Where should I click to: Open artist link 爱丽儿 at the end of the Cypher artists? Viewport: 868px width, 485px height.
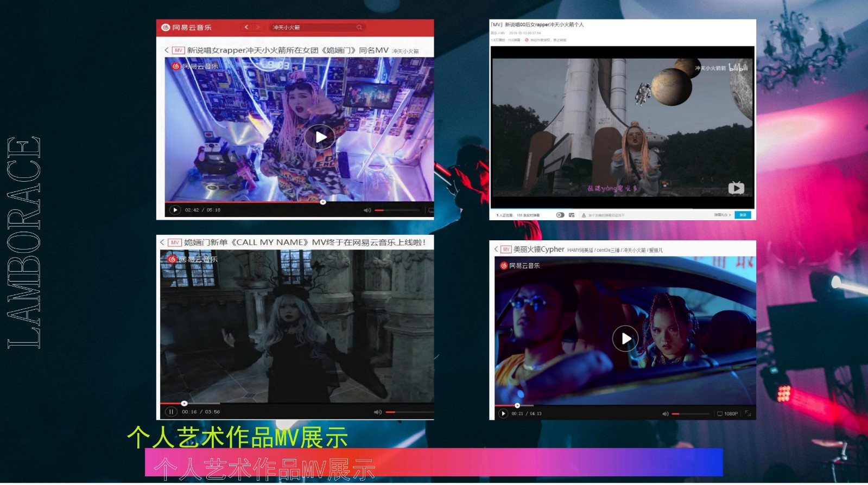(656, 251)
